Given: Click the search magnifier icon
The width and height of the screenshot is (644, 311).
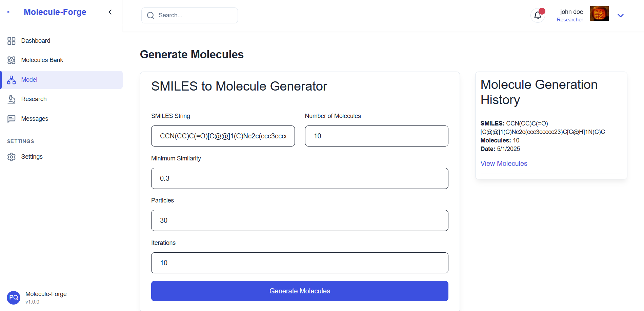Looking at the screenshot, I should click(x=150, y=16).
